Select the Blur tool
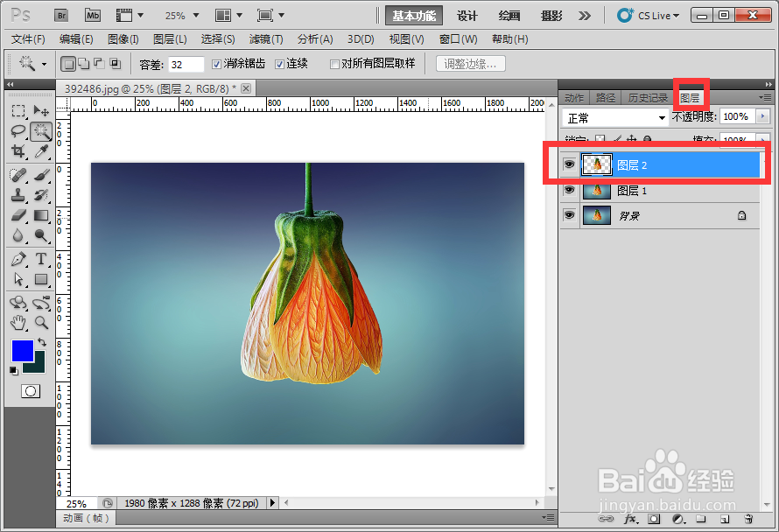Viewport: 779px width, 532px height. click(18, 235)
